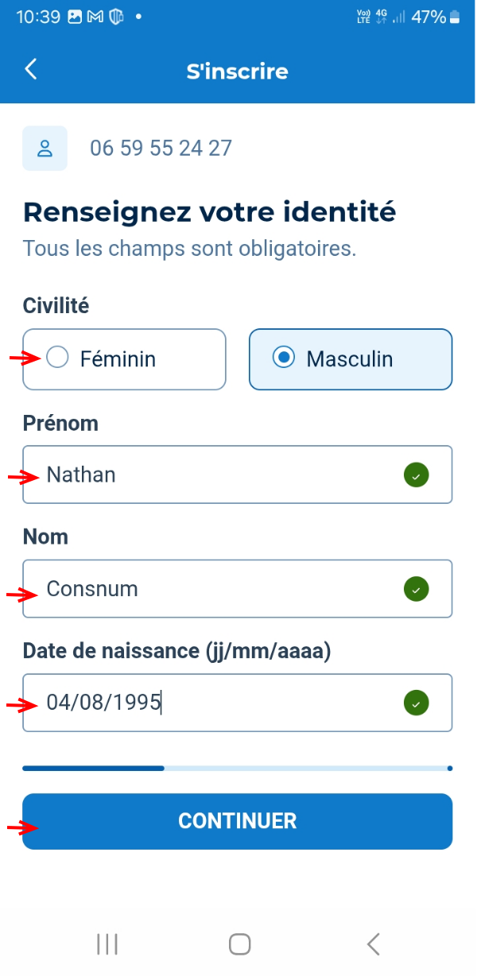The height and width of the screenshot is (980, 477).
Task: Select the Féminin radio option
Action: click(58, 358)
